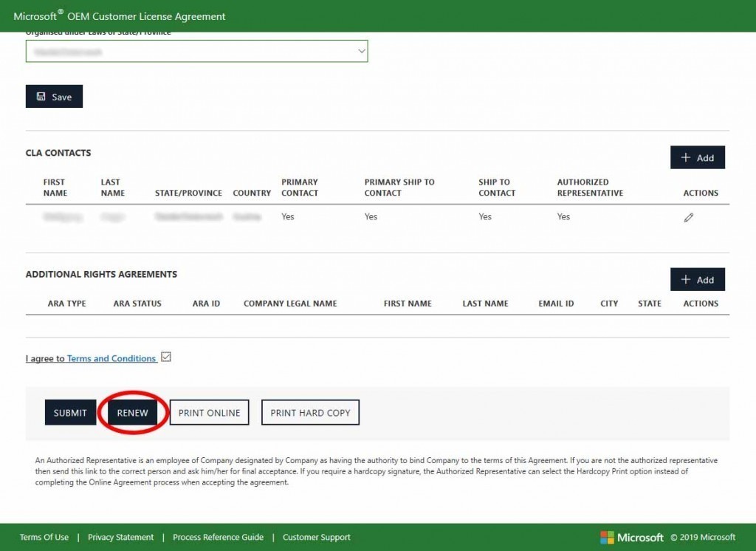This screenshot has height=551, width=756.
Task: Click the PRINT HARD COPY button
Action: [x=310, y=413]
